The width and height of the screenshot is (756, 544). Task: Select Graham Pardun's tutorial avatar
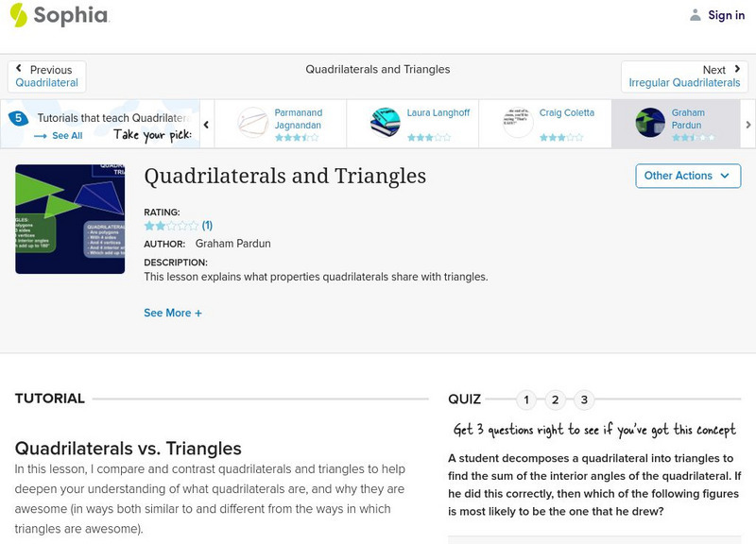click(650, 123)
